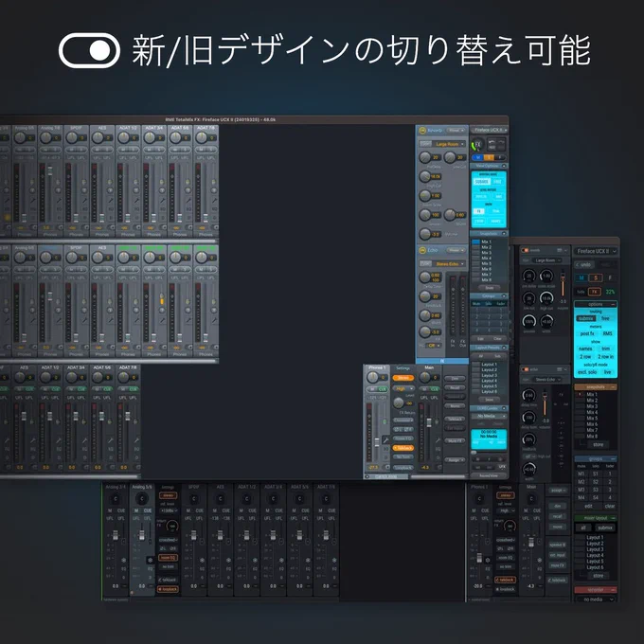
Task: Click pan knob on dark window's SPDIF channel
Action: click(x=194, y=499)
